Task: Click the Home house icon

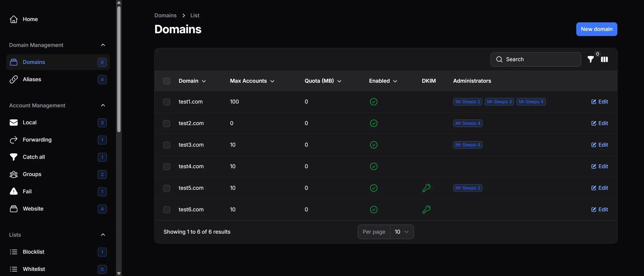Action: click(14, 19)
